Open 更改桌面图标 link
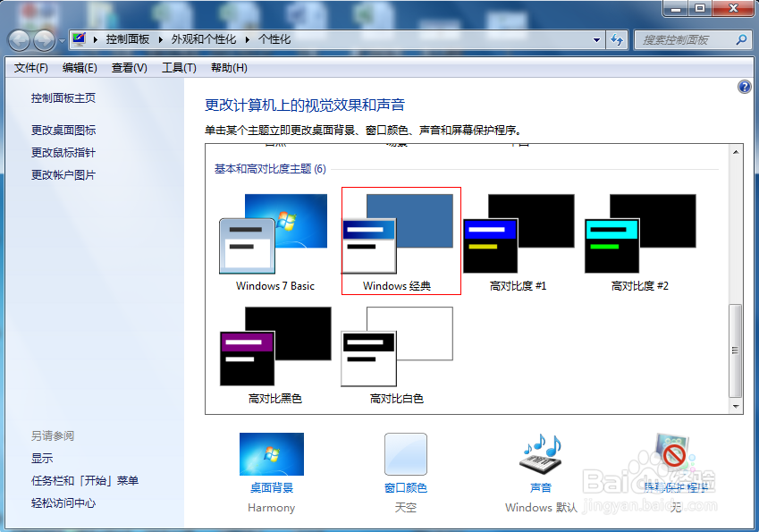Image resolution: width=759 pixels, height=532 pixels. (x=63, y=131)
